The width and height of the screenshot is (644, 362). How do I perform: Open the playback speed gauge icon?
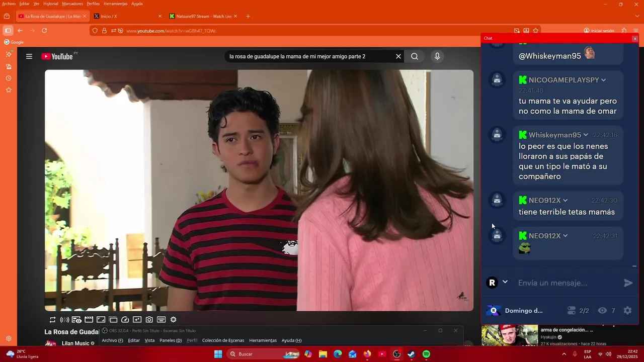tap(125, 320)
